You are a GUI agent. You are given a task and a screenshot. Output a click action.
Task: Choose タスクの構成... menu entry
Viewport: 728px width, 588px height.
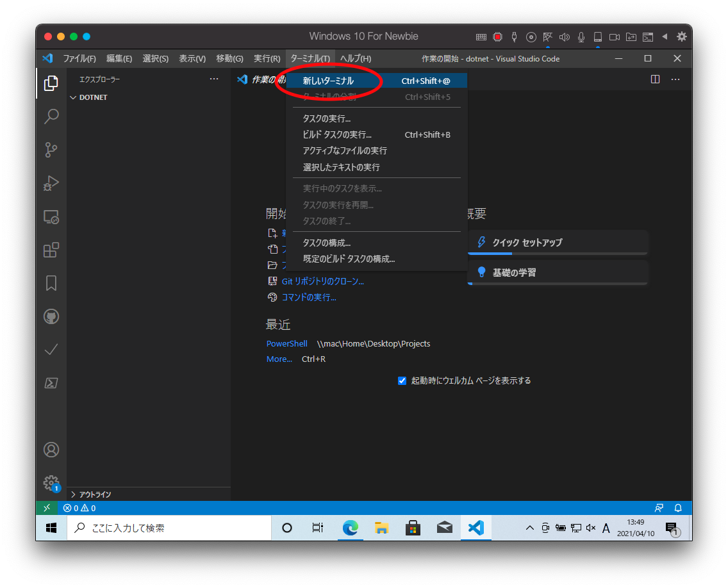point(377,243)
